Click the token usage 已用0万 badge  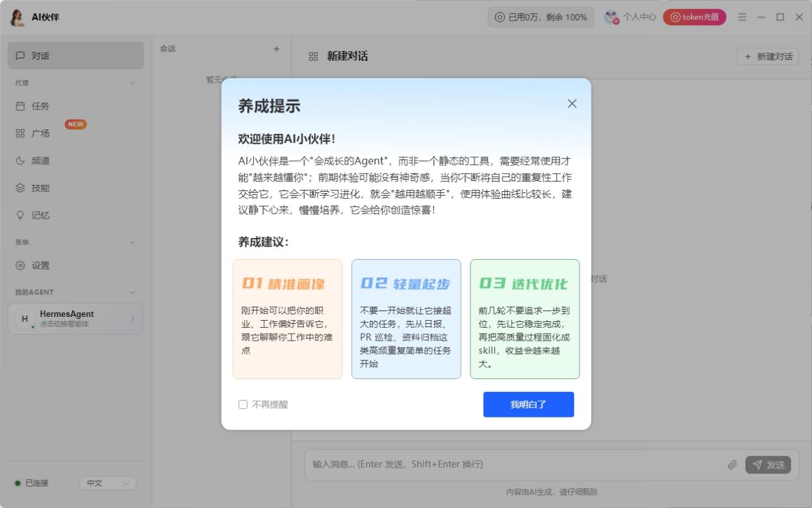pyautogui.click(x=541, y=17)
